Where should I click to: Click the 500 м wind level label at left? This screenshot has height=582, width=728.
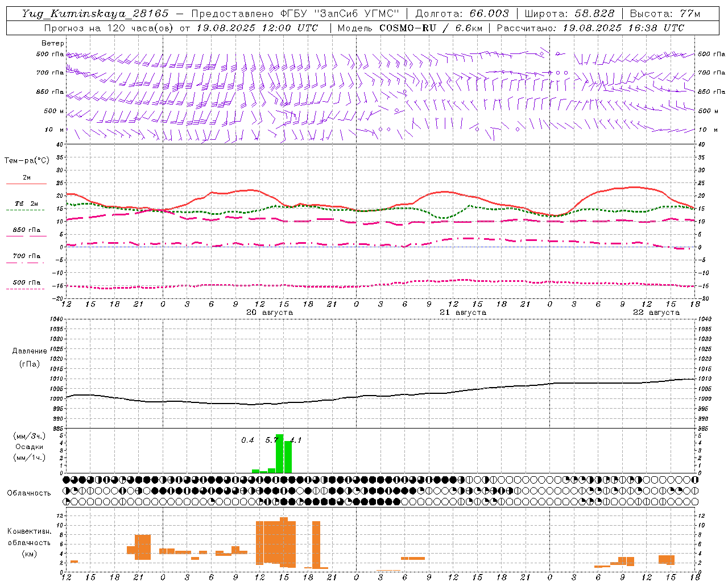tap(54, 111)
